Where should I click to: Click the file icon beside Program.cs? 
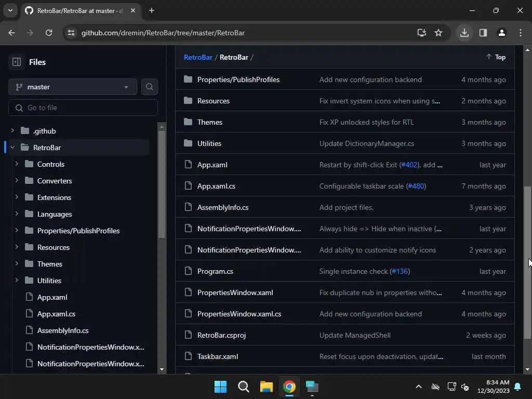click(x=188, y=271)
